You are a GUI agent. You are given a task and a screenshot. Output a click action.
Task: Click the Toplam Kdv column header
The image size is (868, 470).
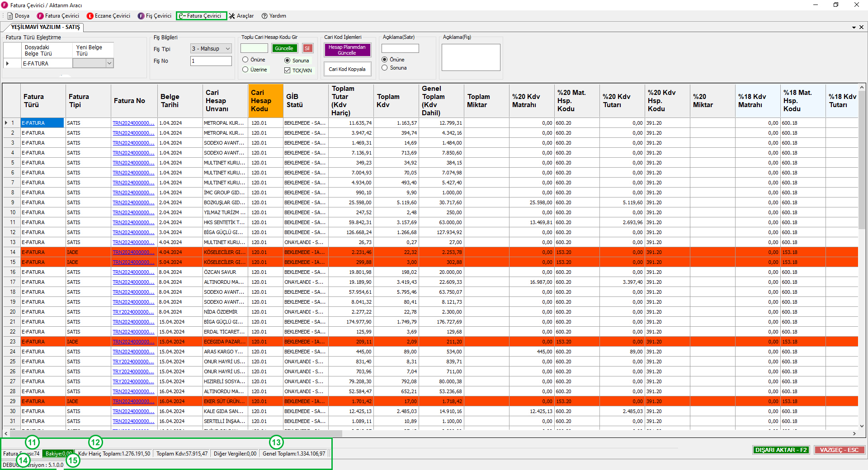click(396, 101)
